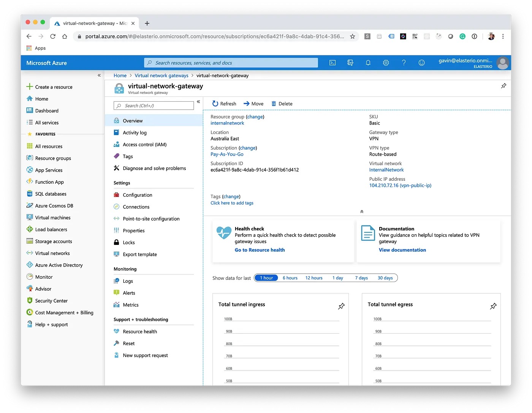Open the Directory and subscription filter icon
Image resolution: width=532 pixels, height=413 pixels.
click(x=350, y=63)
